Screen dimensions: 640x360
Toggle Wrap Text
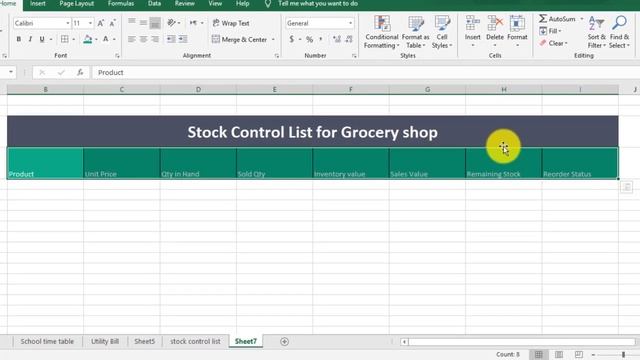click(x=231, y=23)
